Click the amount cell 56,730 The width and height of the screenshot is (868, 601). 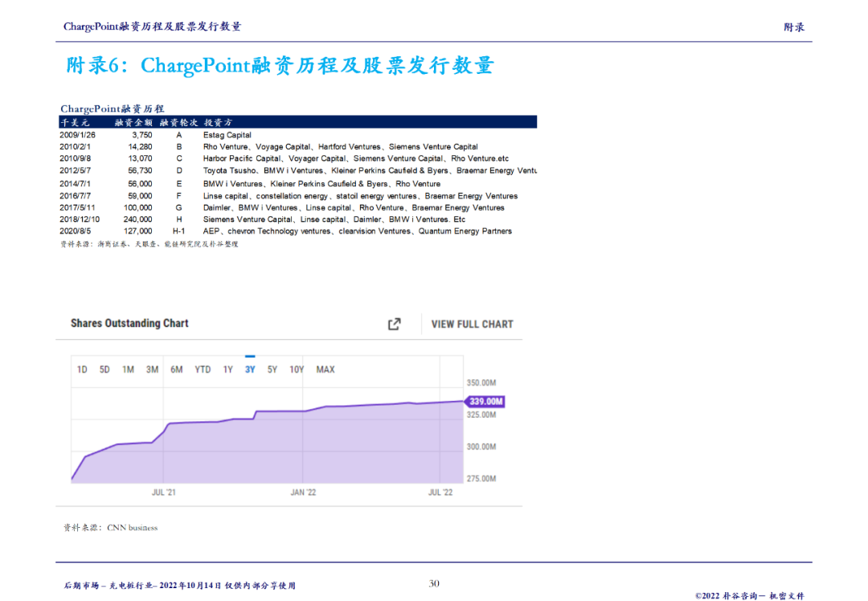pos(140,170)
